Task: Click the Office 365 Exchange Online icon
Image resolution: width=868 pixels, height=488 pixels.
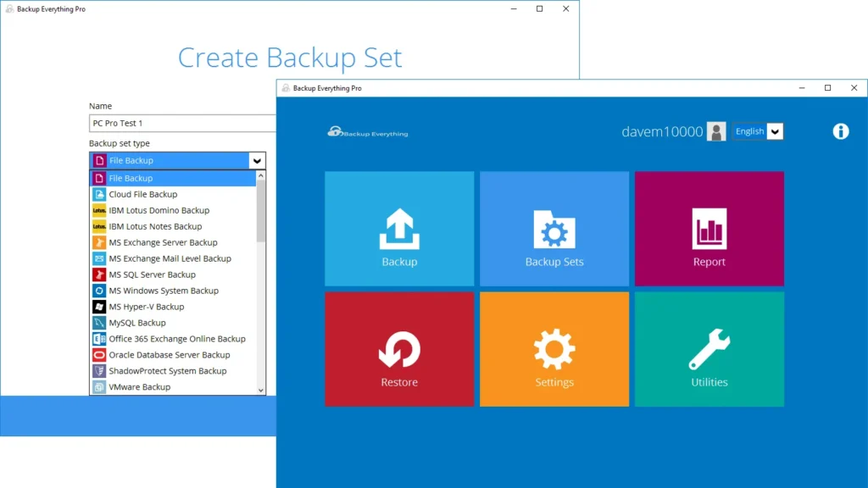Action: click(99, 339)
